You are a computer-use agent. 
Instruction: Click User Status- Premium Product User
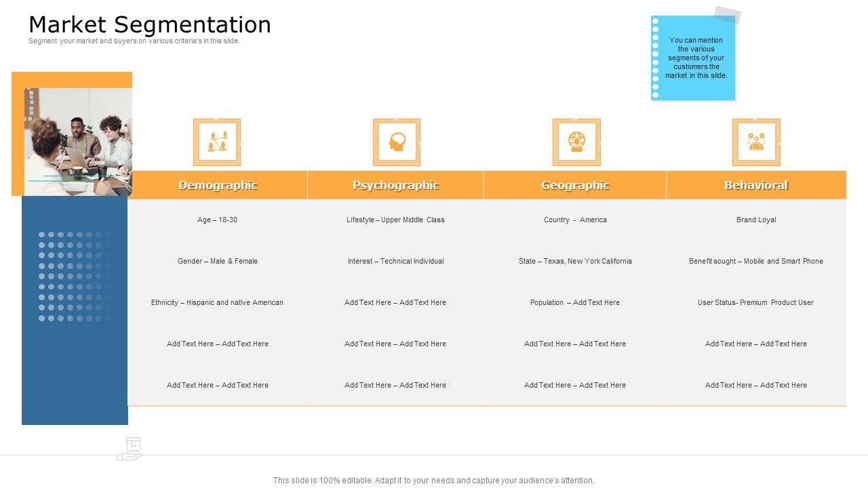click(x=755, y=302)
